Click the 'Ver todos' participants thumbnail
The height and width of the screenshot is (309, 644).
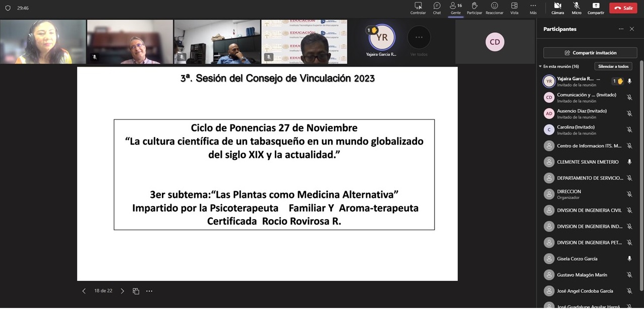419,41
